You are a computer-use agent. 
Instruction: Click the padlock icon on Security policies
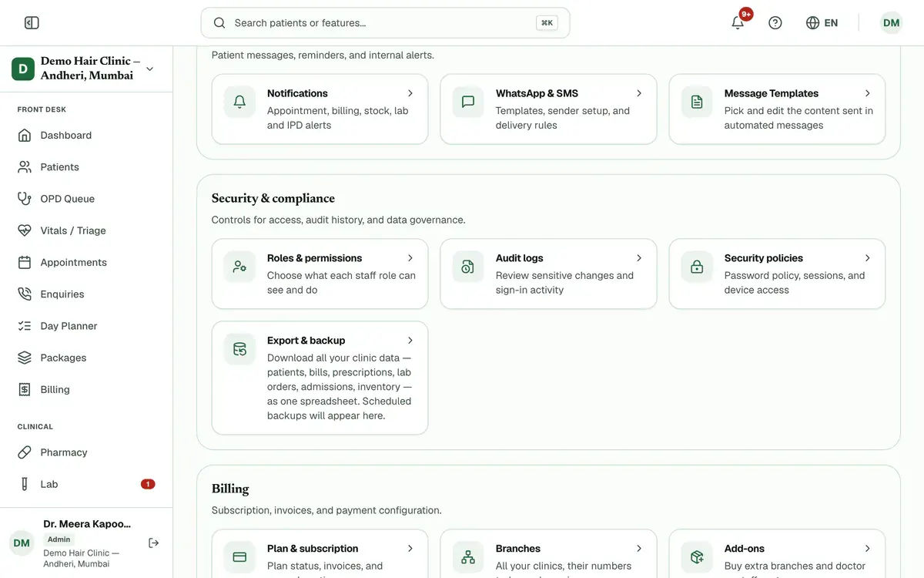click(697, 267)
